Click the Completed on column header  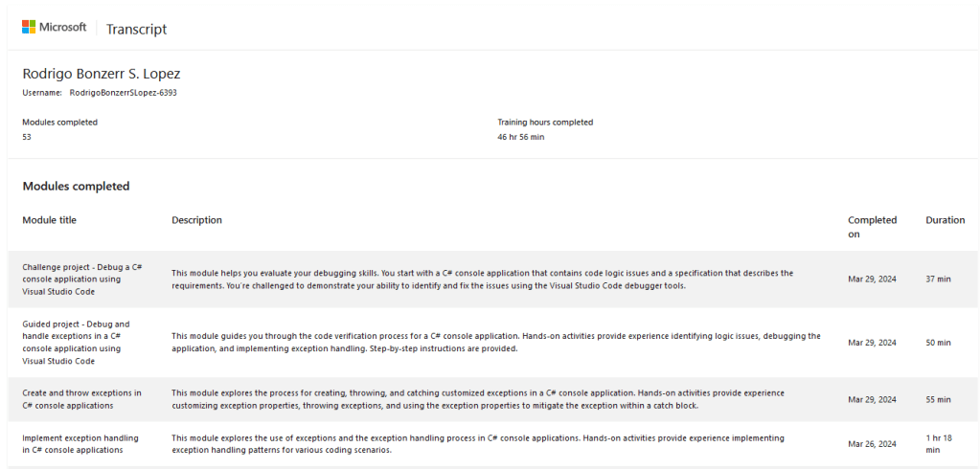click(x=872, y=227)
